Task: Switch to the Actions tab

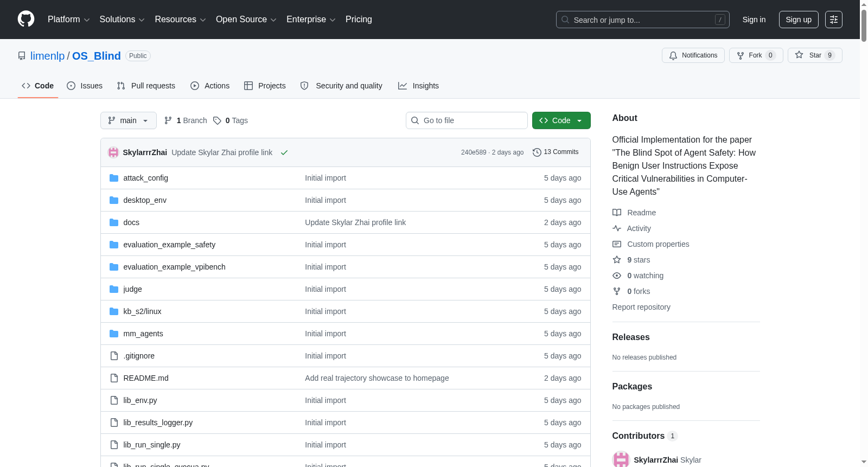Action: pyautogui.click(x=210, y=86)
